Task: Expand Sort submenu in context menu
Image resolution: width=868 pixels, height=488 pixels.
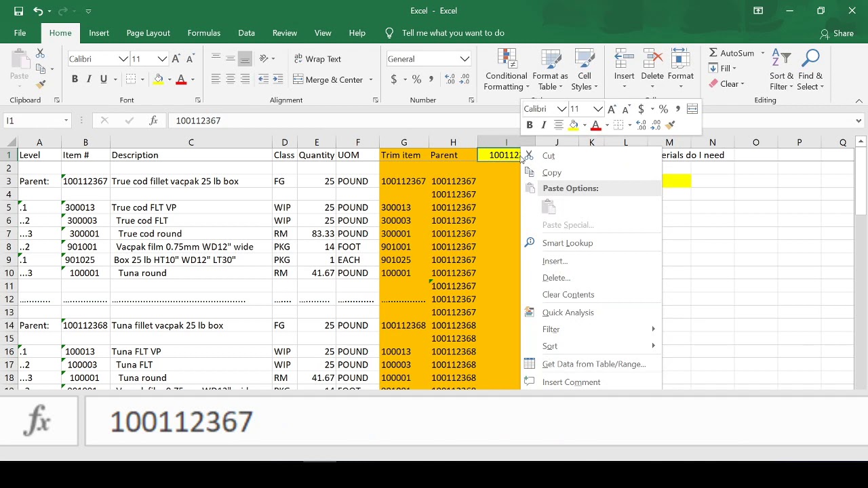Action: point(591,346)
